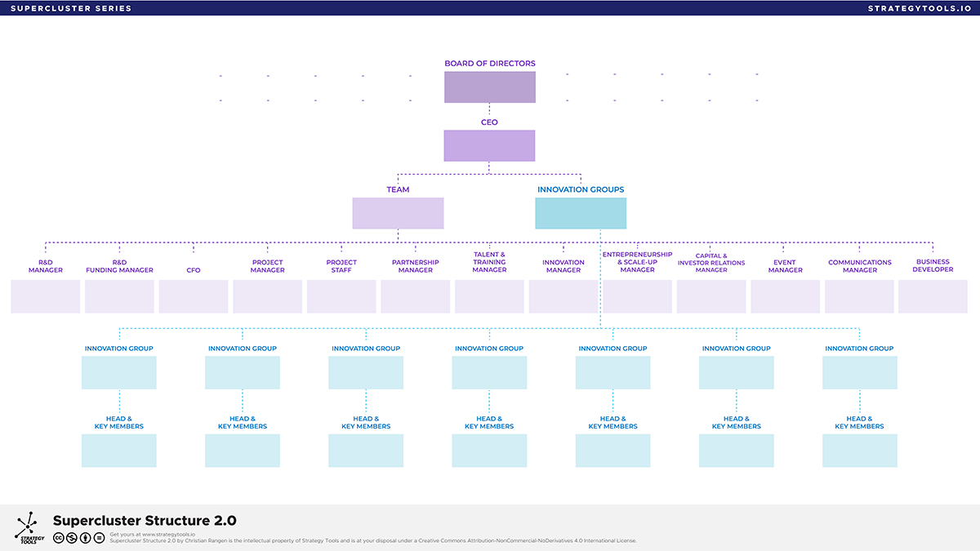This screenshot has width=980, height=551.
Task: Click the PARTNERSHIP MANAGER label
Action: point(415,266)
